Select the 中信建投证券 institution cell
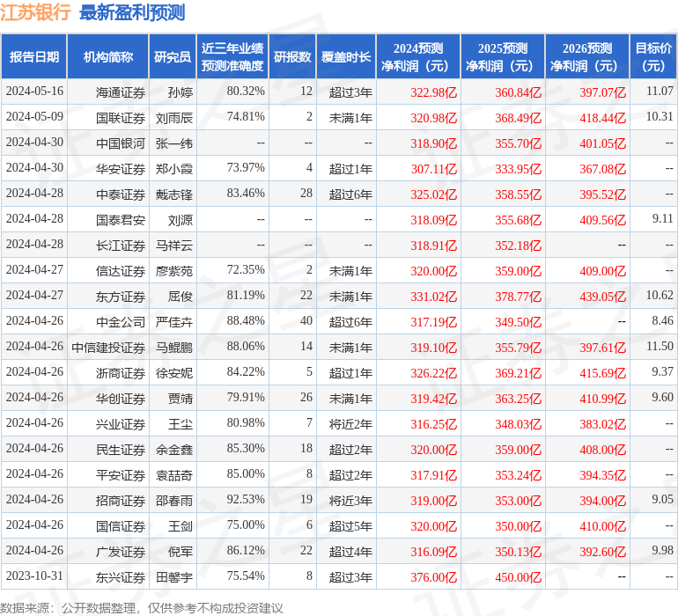Image resolution: width=678 pixels, height=616 pixels. pyautogui.click(x=108, y=347)
